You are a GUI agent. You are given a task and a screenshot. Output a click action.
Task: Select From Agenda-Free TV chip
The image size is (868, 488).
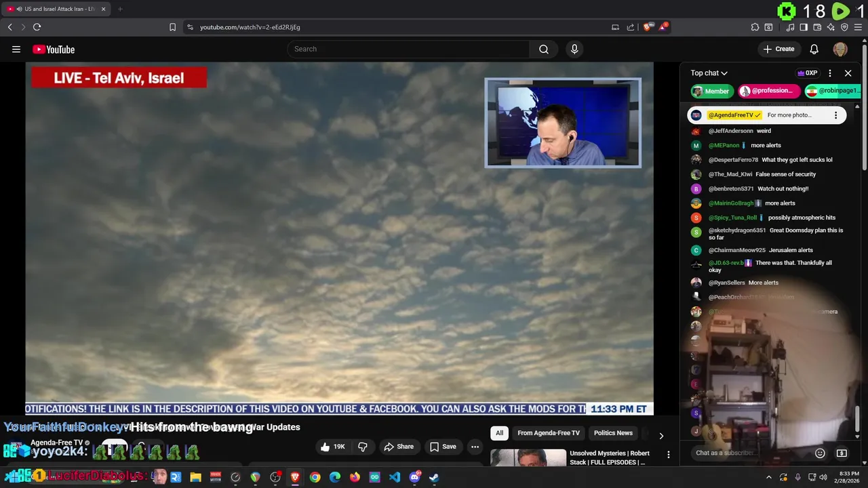549,433
